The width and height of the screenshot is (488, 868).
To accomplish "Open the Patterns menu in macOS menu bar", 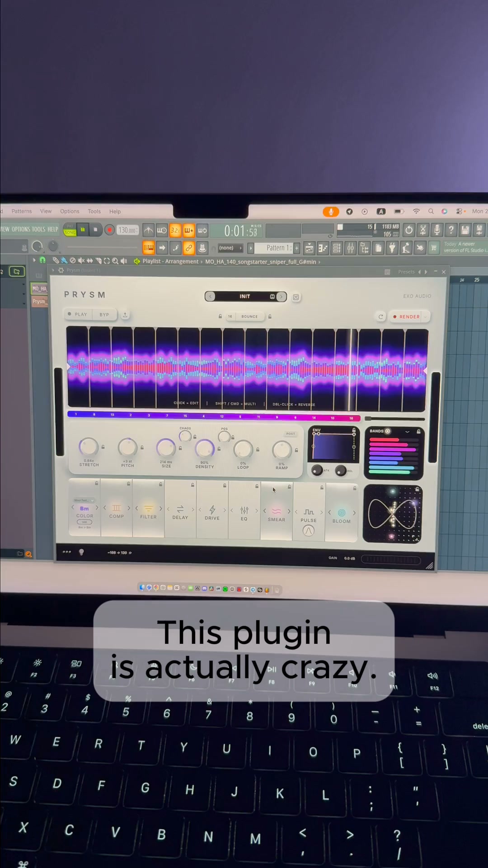I will pos(22,211).
